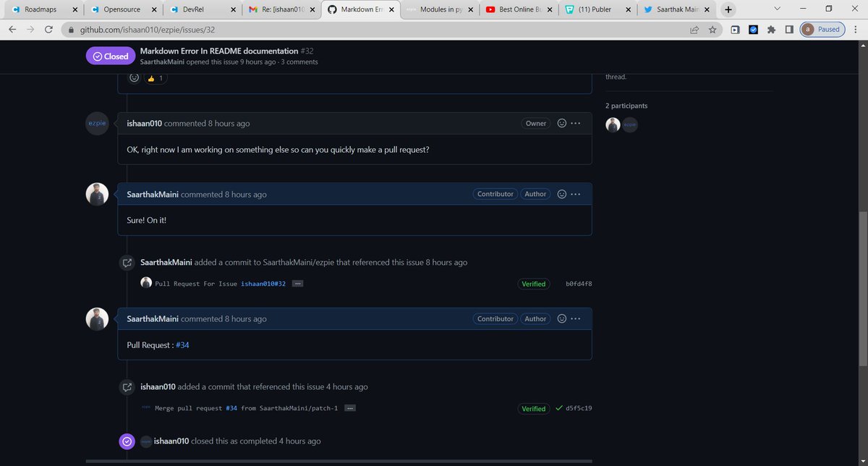The image size is (868, 466).
Task: Close the Roadmaps tab
Action: 74,10
